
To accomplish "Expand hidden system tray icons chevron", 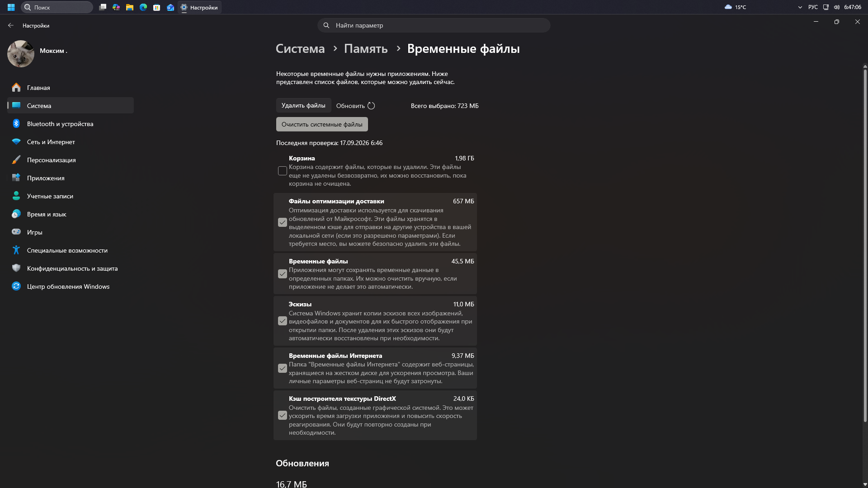I will [x=800, y=7].
